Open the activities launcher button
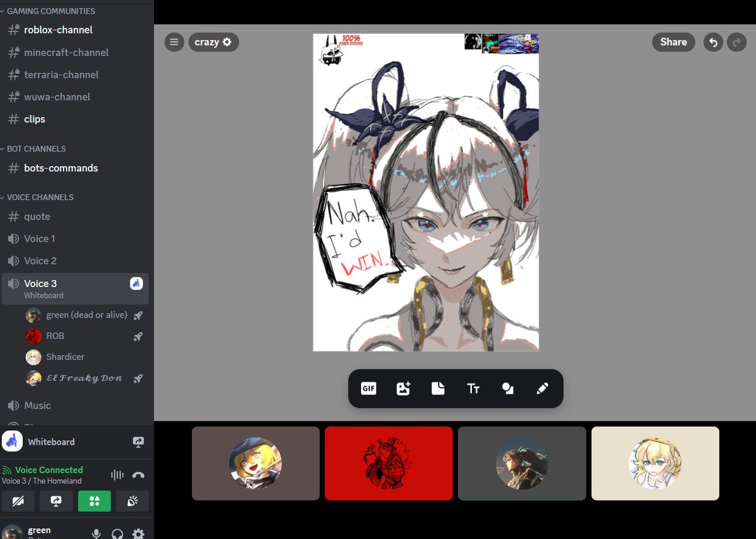Viewport: 756px width, 539px height. (94, 501)
